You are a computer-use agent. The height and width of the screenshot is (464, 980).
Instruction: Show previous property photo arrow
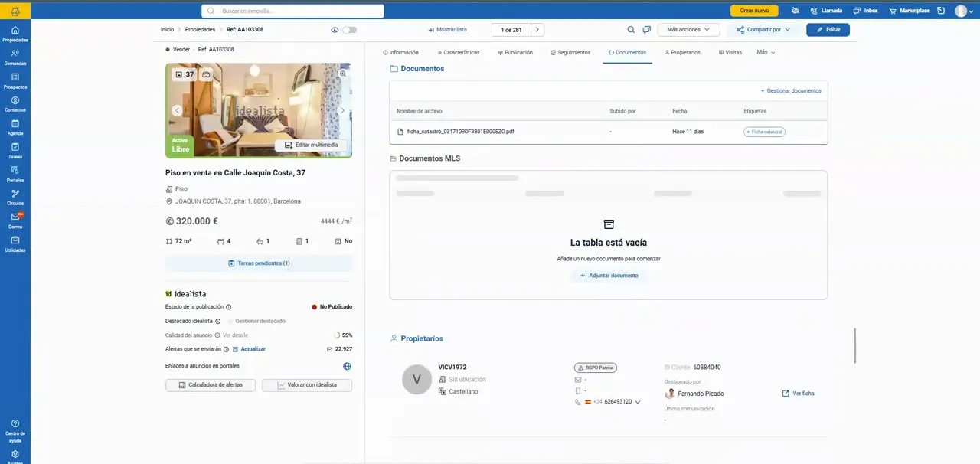(x=177, y=110)
